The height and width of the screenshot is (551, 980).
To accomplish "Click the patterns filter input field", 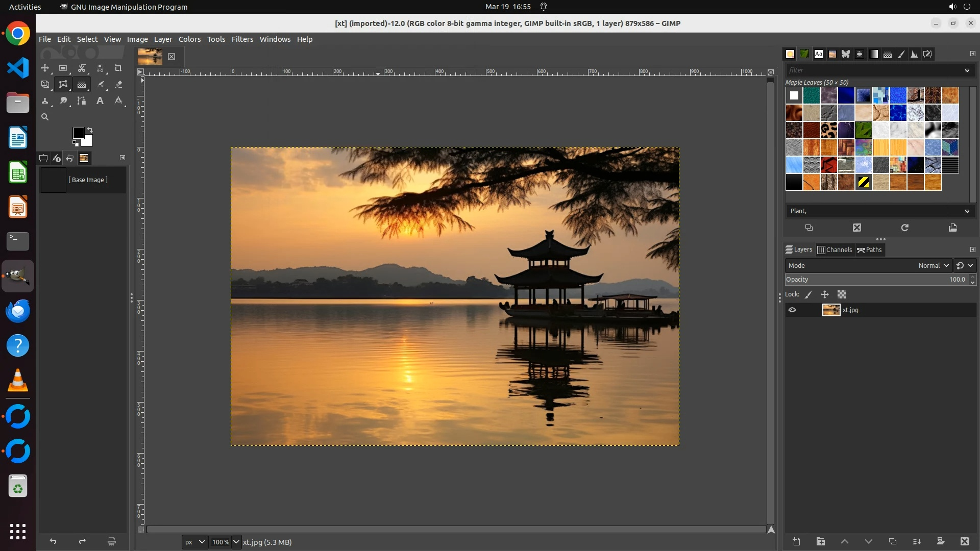I will coord(873,70).
